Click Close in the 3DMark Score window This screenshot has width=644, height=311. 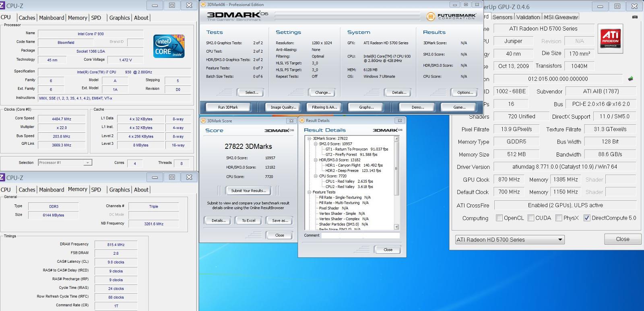[279, 235]
